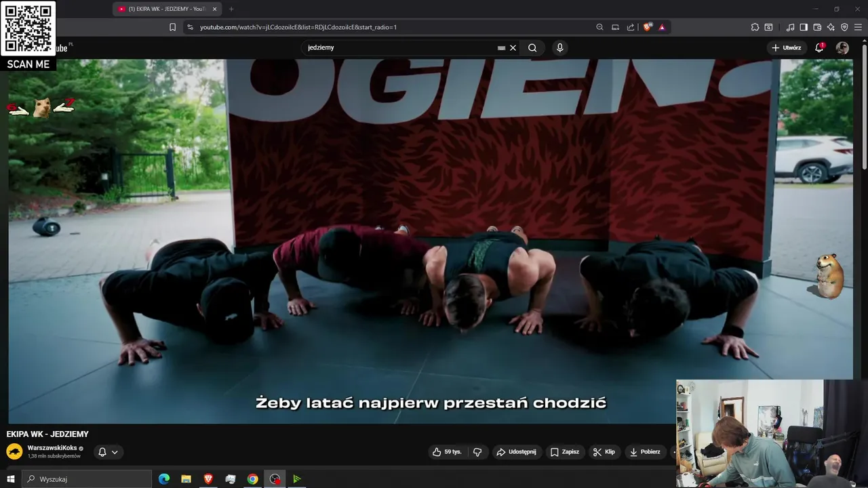Screen dimensions: 868x488
Task: Click the Utwórz create button
Action: tap(786, 47)
